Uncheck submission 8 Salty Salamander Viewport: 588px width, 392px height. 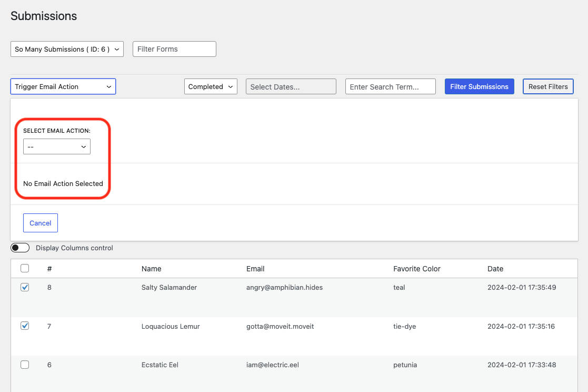(24, 287)
